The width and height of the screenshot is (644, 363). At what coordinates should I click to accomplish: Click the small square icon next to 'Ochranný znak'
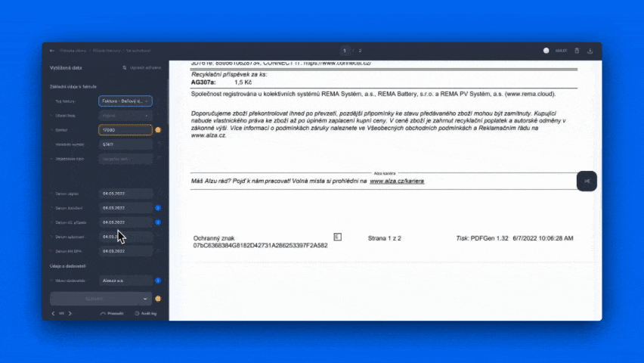pos(338,237)
